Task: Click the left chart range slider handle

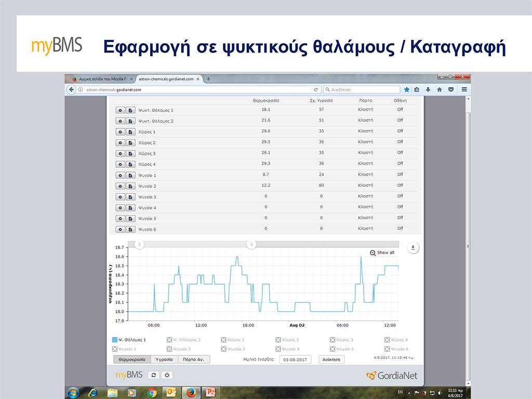Action: point(139,244)
